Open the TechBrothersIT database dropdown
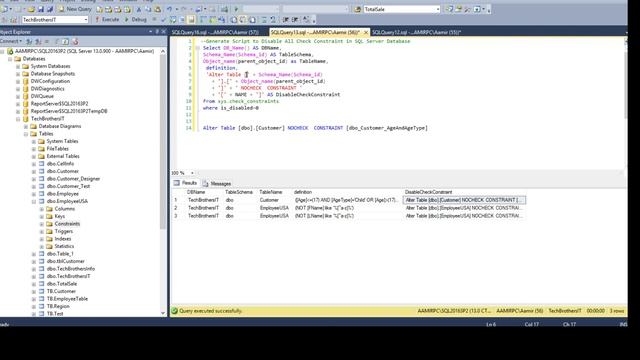 [86, 19]
